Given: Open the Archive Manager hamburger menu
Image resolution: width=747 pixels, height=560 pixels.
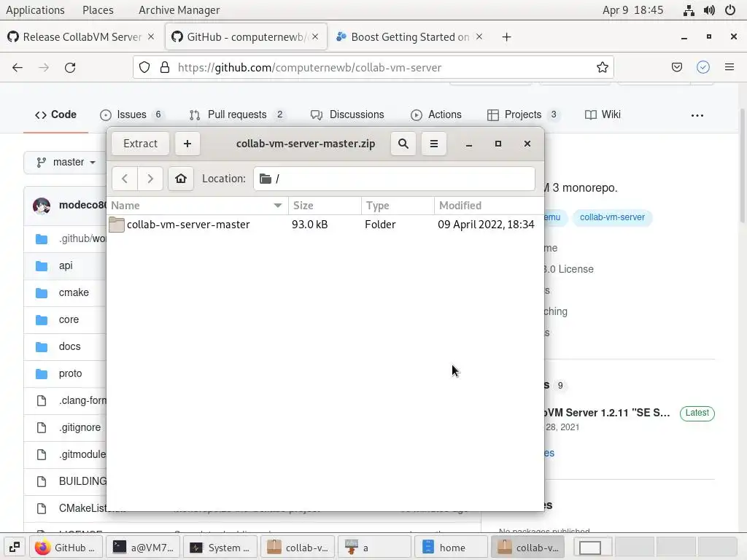Looking at the screenshot, I should tap(434, 144).
